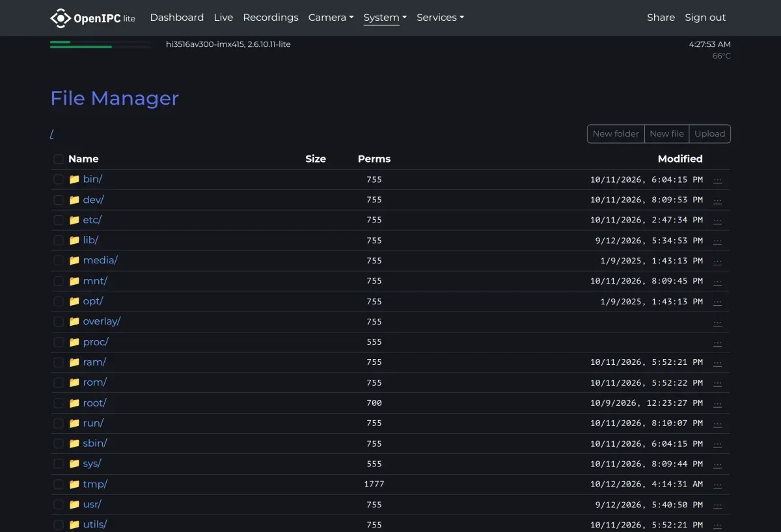Screen dimensions: 781x532
Task: Click the folder icon for bin/
Action: [74, 180]
